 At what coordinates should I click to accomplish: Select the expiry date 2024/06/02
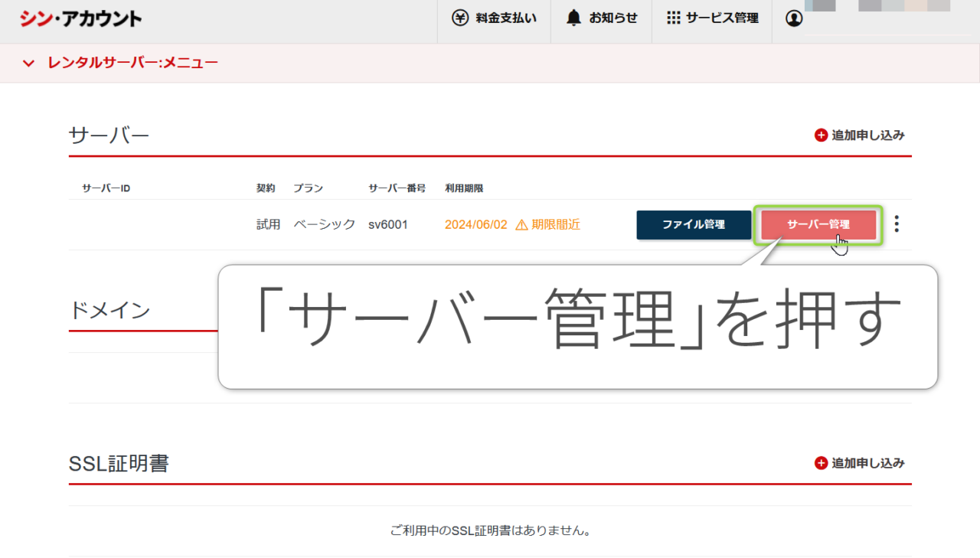coord(475,225)
